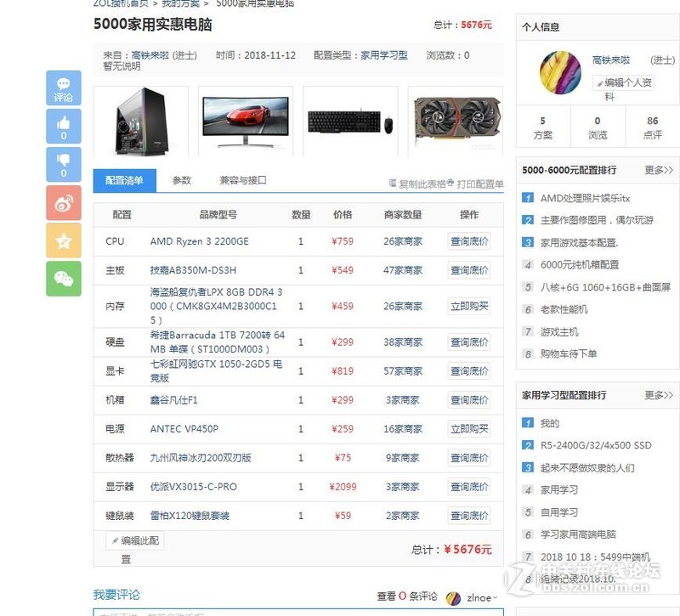Switch to the 参数 tab
The width and height of the screenshot is (680, 616).
(x=182, y=180)
